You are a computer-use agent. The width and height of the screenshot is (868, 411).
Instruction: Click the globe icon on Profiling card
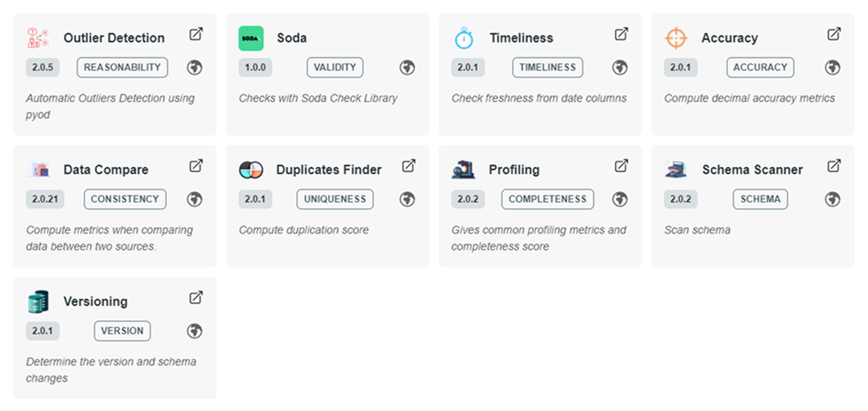tap(619, 199)
